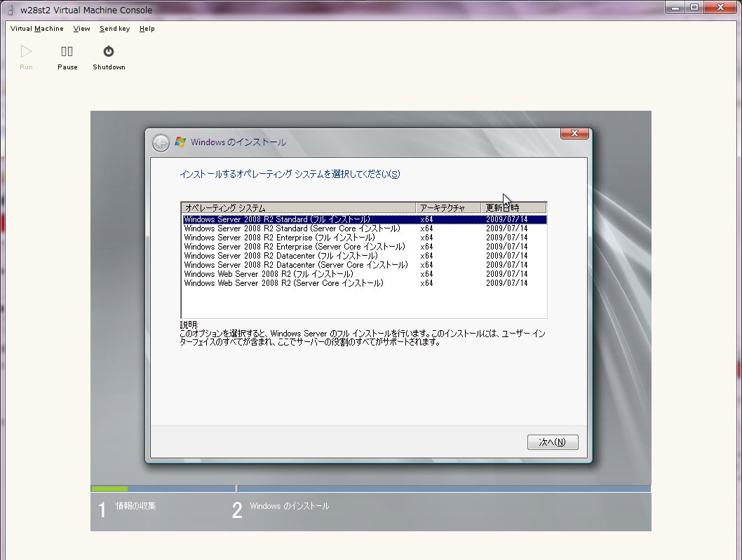The height and width of the screenshot is (560, 742).
Task: Select Windows Server 2008 R2 Enterprise (Server Core インストール)
Action: pyautogui.click(x=365, y=247)
